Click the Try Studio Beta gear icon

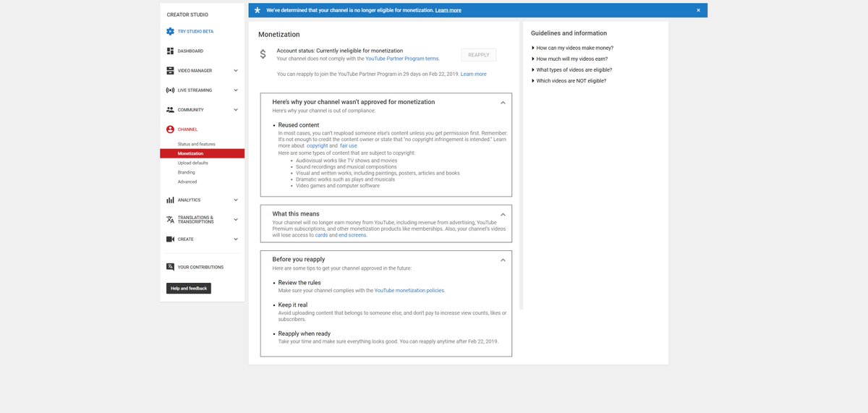click(170, 31)
